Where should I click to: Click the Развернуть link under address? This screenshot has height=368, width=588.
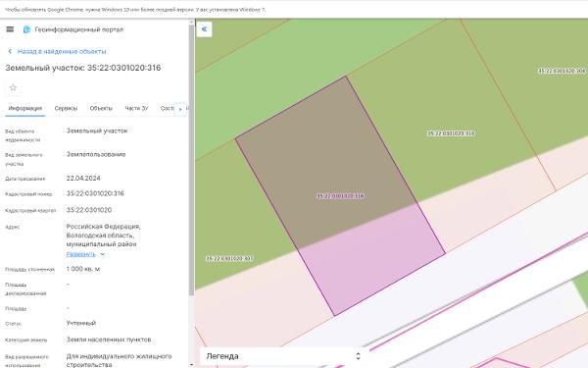tap(81, 254)
